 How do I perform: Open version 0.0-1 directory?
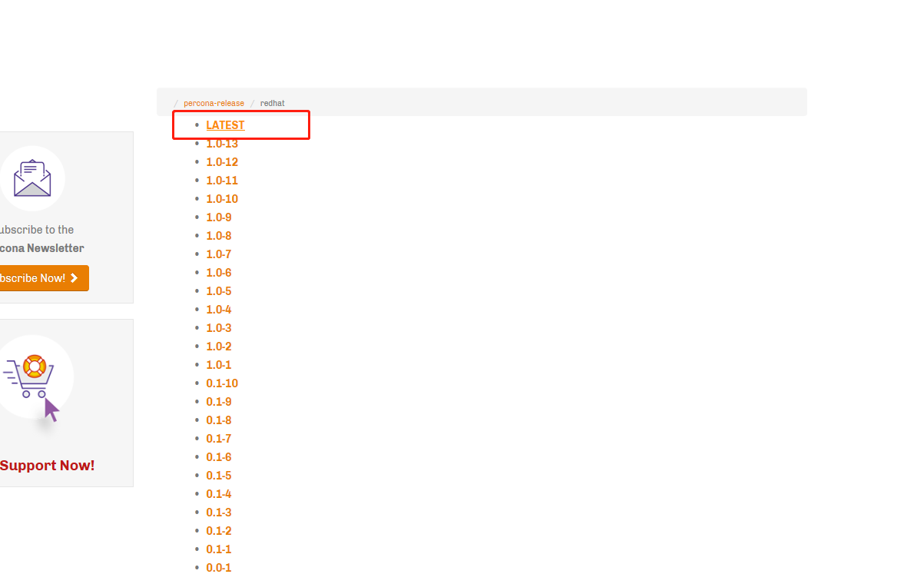click(x=219, y=568)
